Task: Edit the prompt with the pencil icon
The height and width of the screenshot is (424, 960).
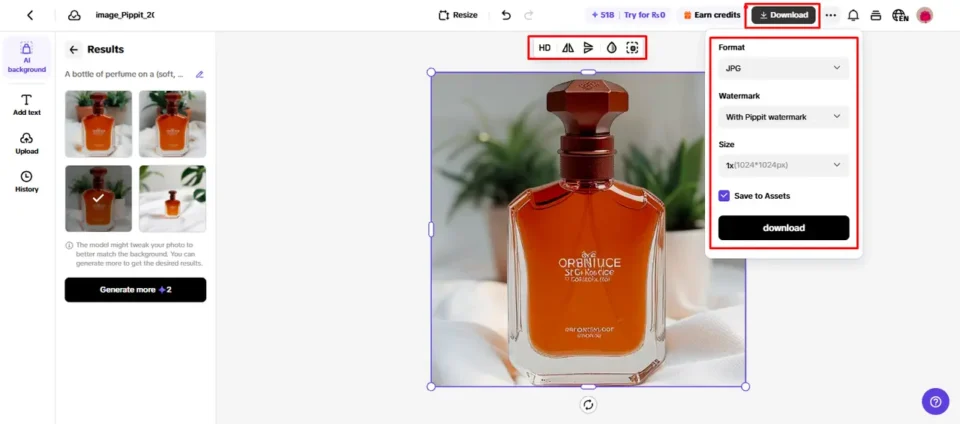Action: click(x=199, y=74)
